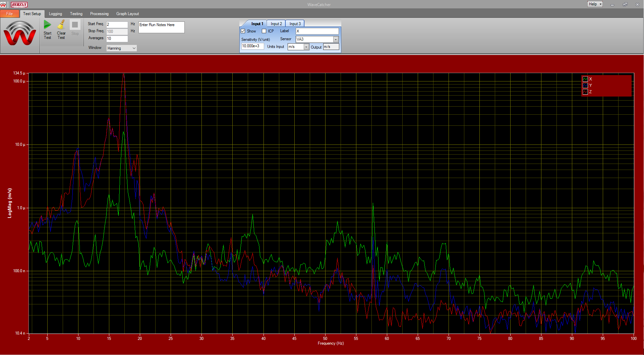Viewport: 644px width, 355px height.
Task: Open the Help dropdown menu
Action: coord(595,4)
